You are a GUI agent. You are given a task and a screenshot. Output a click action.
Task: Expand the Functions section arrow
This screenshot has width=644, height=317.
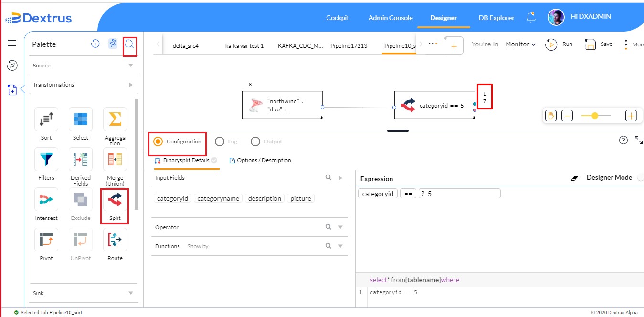point(340,246)
